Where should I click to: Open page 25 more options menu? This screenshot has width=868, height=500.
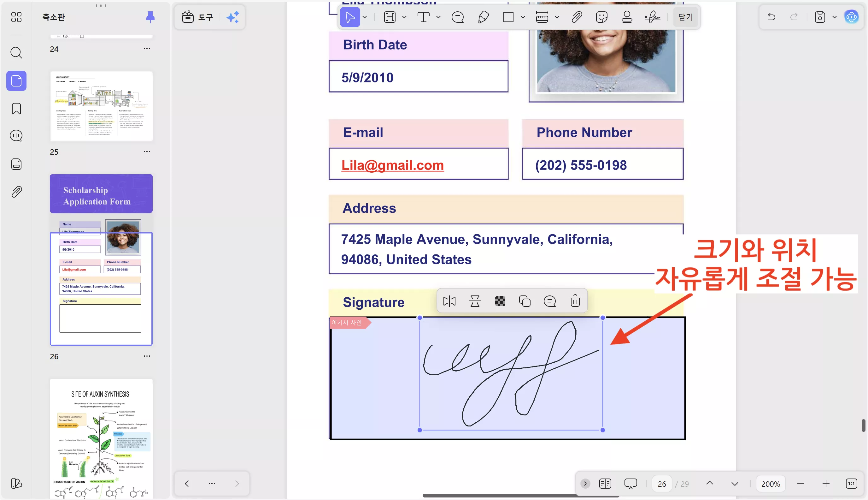tap(147, 152)
